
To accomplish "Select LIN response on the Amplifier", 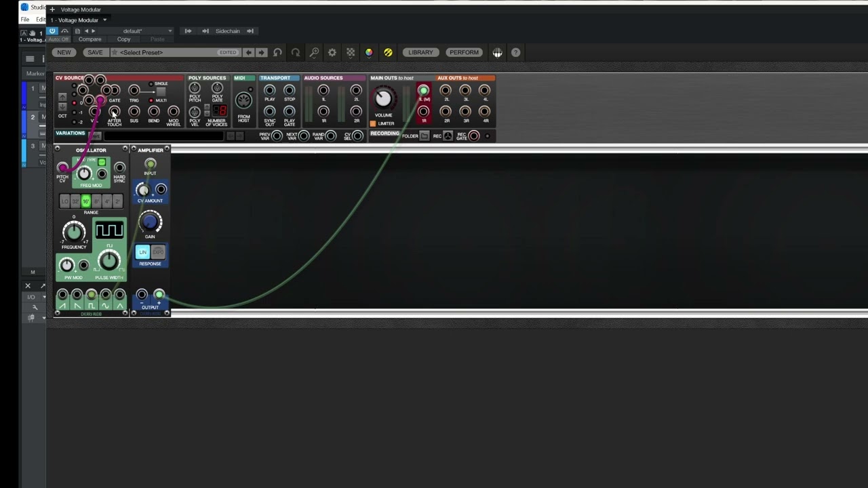I will (142, 252).
